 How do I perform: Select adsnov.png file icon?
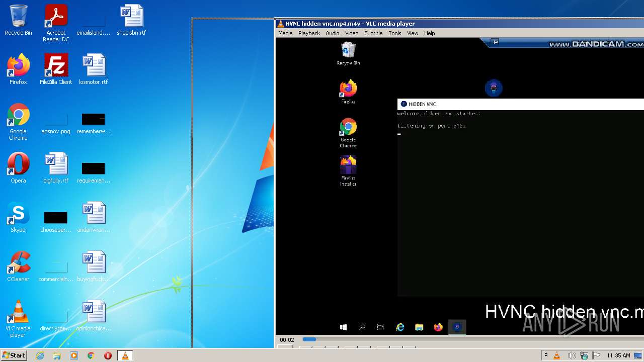56,122
